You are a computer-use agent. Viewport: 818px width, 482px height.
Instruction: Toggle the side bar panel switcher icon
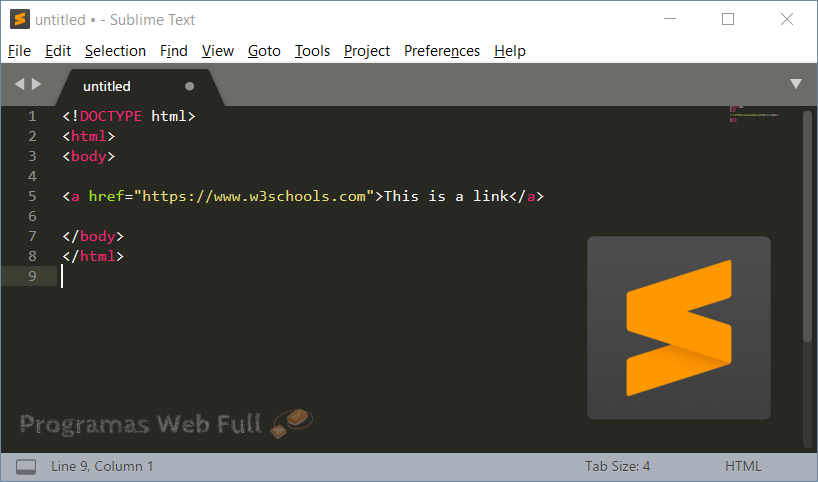point(26,466)
